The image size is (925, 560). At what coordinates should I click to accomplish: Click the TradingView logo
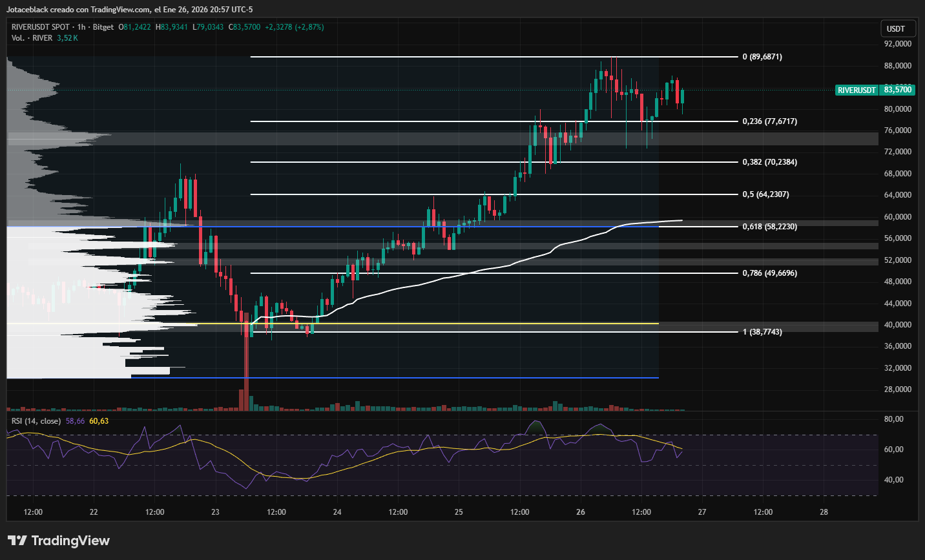(x=59, y=541)
